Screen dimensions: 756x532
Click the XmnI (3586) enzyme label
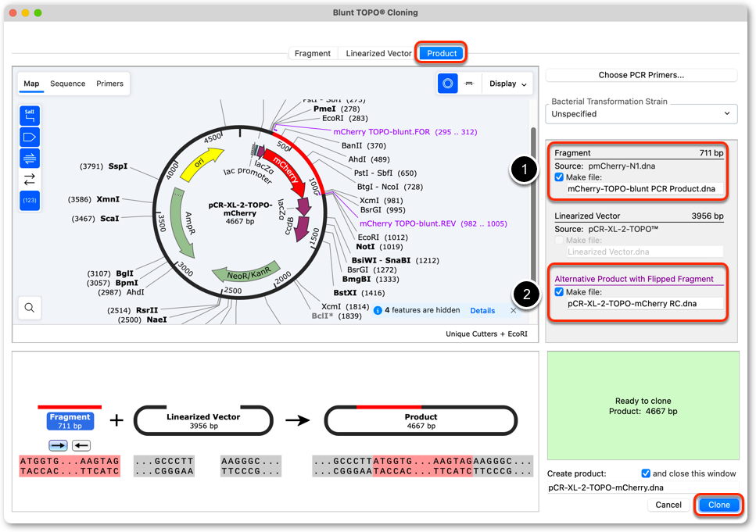click(x=94, y=199)
